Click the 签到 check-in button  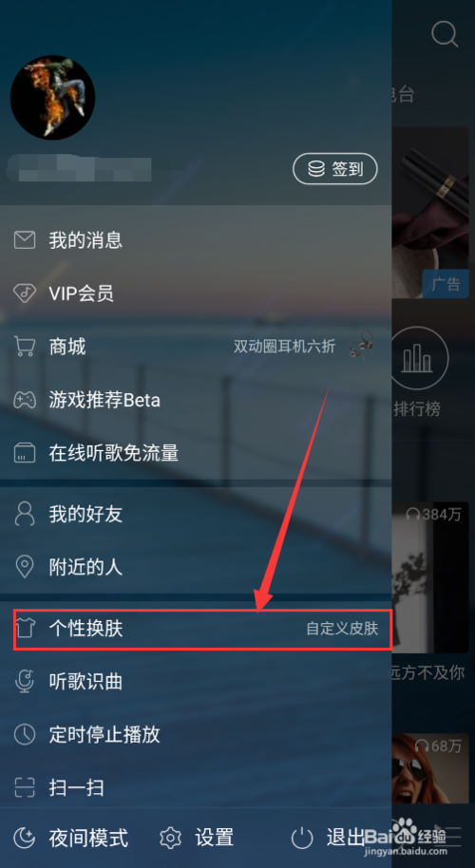tap(335, 169)
